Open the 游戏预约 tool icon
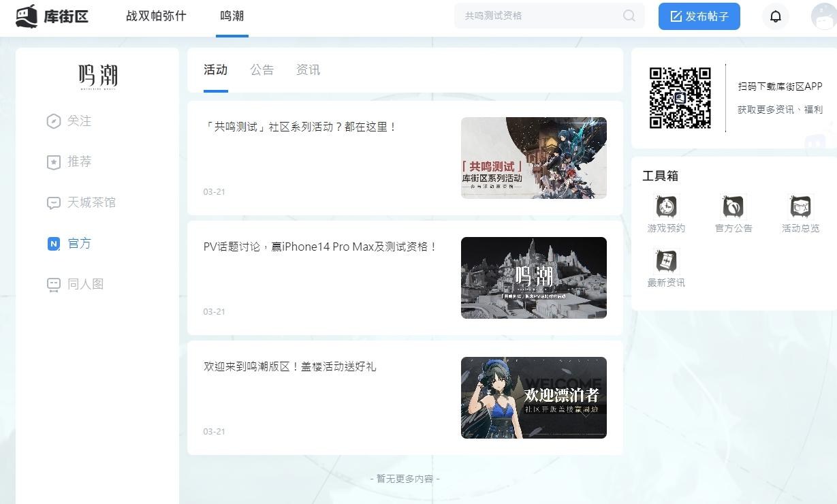 [x=666, y=206]
